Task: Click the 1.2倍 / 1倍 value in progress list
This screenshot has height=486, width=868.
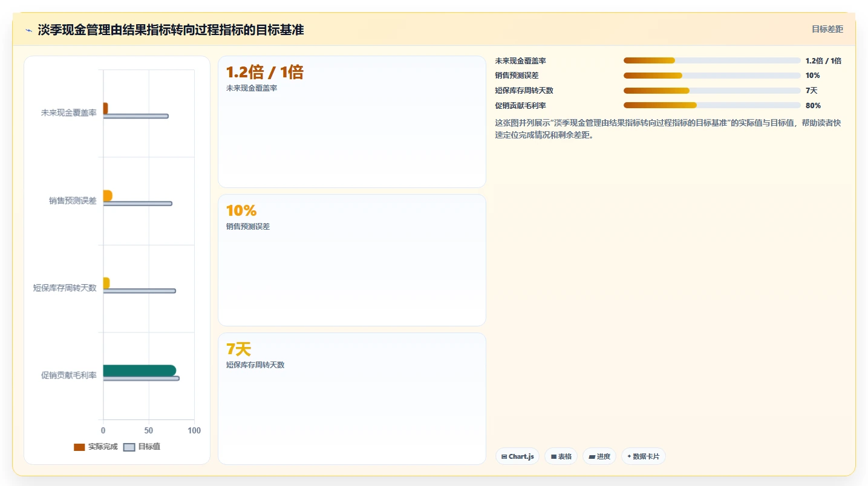Action: coord(823,61)
